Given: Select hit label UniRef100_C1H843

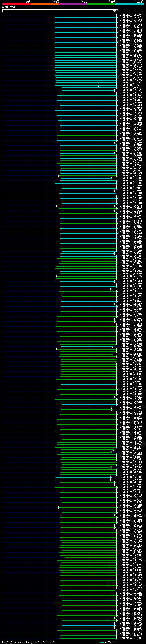Looking at the screenshot, I should [131, 218].
